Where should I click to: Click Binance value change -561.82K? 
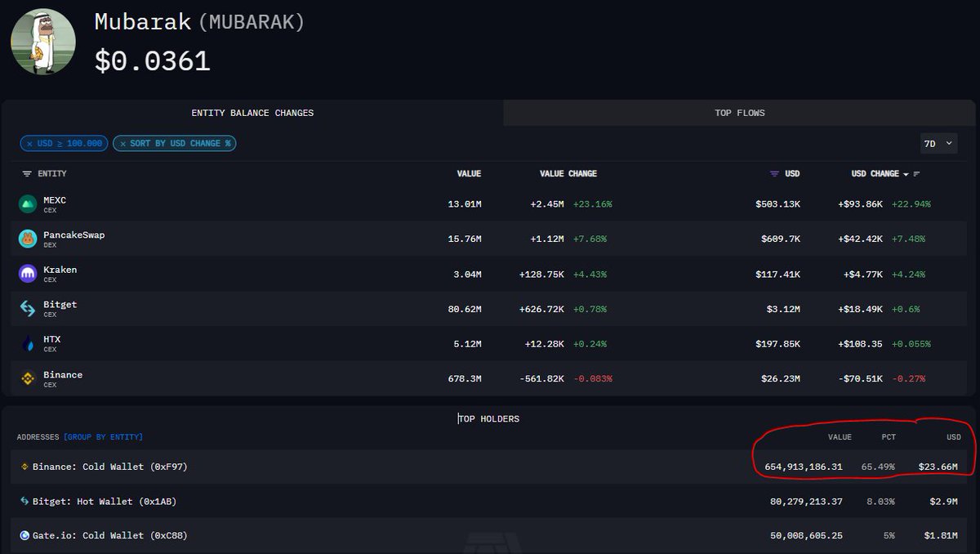(x=541, y=378)
